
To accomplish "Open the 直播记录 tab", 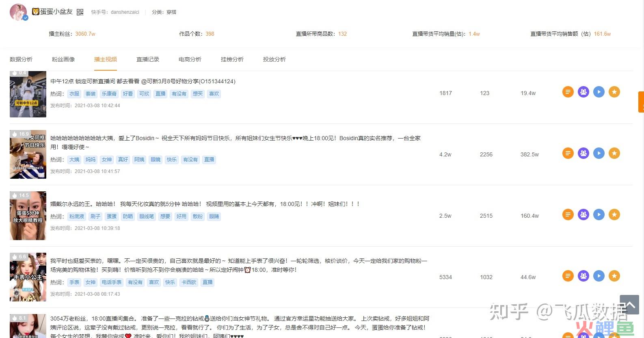I will [x=148, y=59].
